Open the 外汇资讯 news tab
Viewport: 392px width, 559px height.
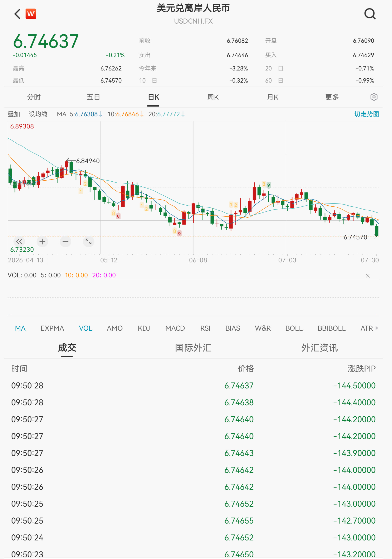319,347
